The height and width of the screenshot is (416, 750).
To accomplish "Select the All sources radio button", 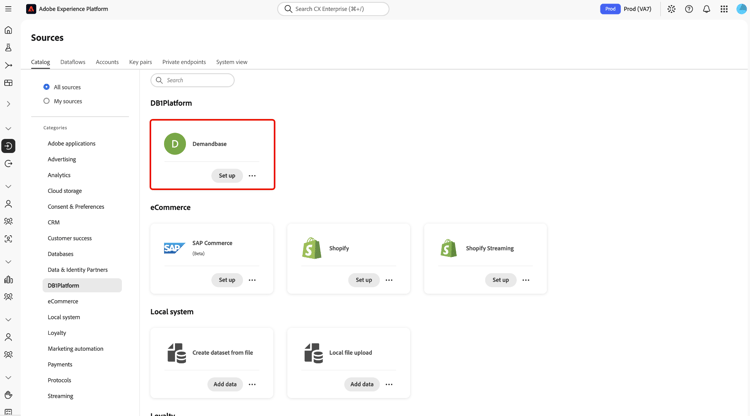I will tap(46, 87).
